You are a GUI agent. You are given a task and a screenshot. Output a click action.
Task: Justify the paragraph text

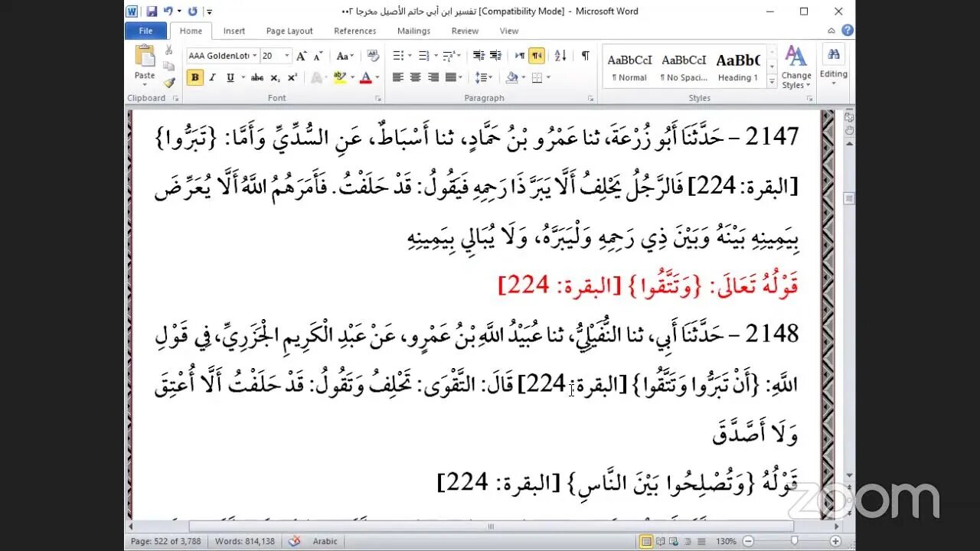(x=452, y=77)
